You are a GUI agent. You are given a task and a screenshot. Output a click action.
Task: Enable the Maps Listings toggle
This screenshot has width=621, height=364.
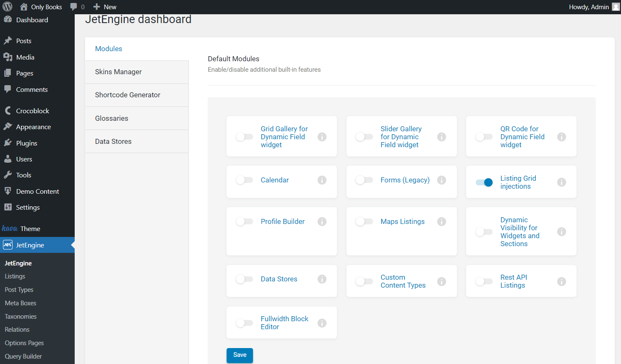click(364, 221)
